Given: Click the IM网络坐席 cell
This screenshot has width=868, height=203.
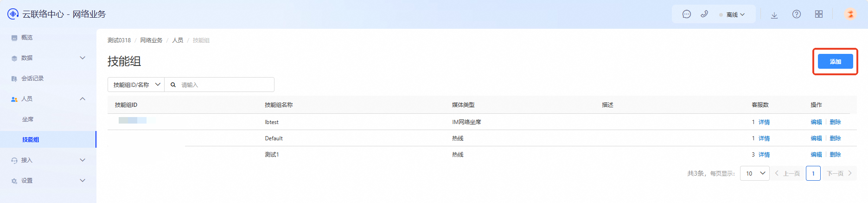Looking at the screenshot, I should tap(466, 122).
